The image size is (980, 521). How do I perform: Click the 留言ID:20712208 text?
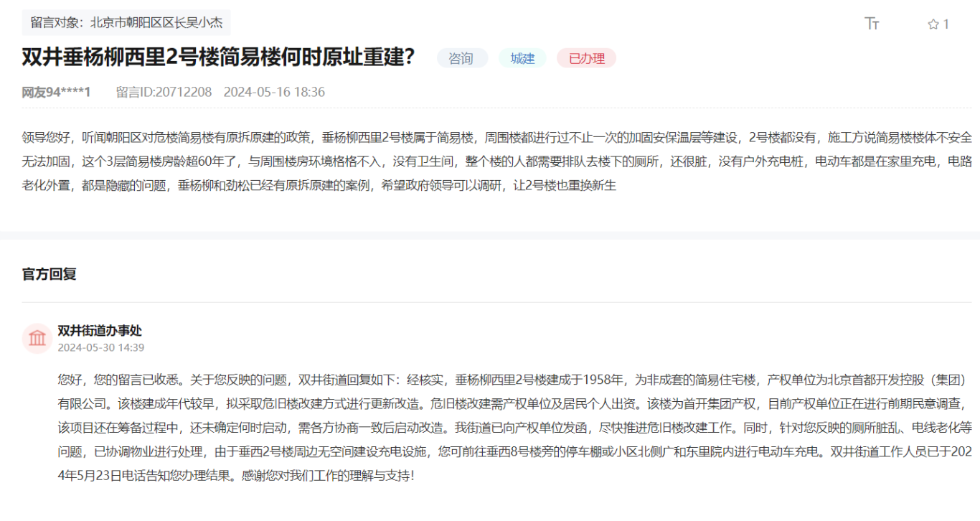164,92
